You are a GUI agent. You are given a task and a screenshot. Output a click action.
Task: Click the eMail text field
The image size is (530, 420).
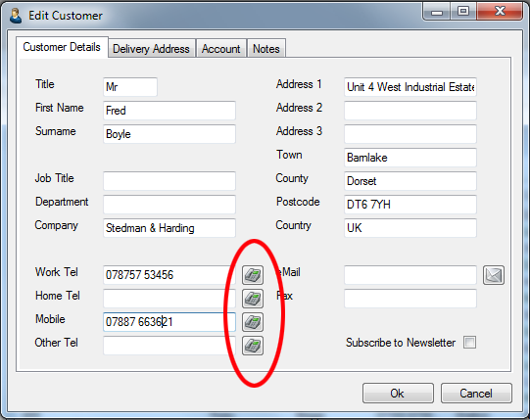point(410,275)
